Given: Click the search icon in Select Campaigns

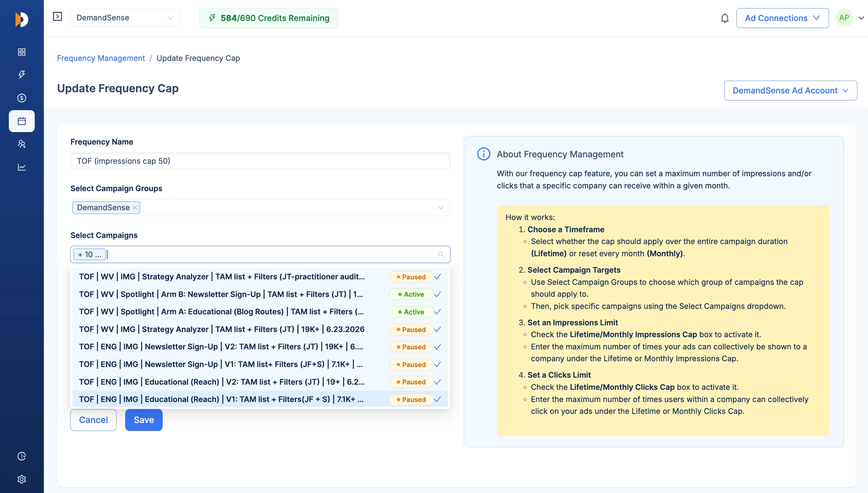Looking at the screenshot, I should coord(441,254).
